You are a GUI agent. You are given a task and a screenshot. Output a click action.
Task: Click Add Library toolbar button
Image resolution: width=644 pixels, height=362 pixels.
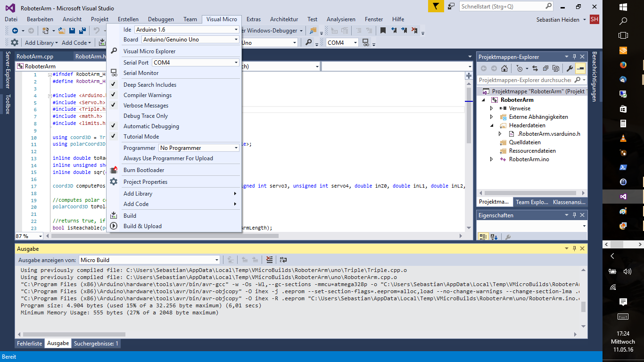[41, 42]
